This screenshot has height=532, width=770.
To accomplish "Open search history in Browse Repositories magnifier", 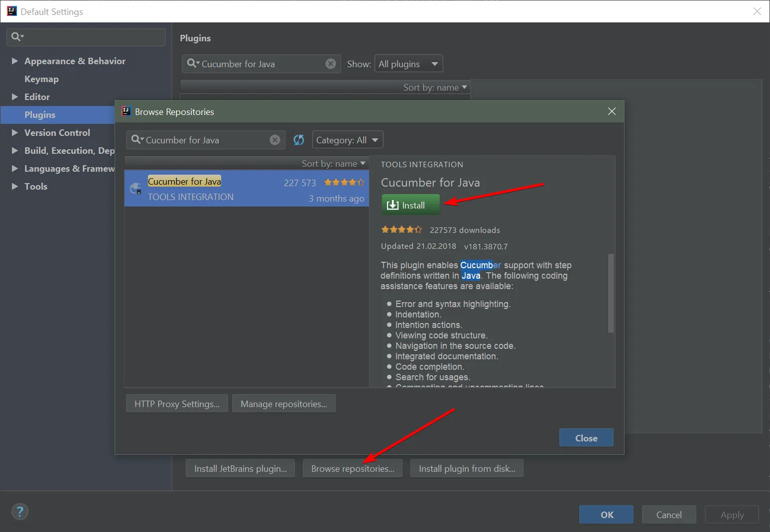I will [x=137, y=140].
